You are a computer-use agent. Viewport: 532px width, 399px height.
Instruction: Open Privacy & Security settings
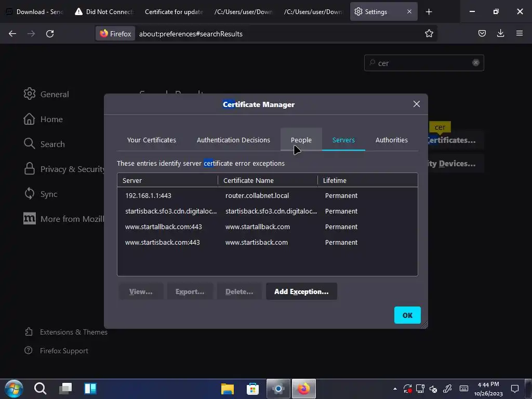[x=64, y=169]
